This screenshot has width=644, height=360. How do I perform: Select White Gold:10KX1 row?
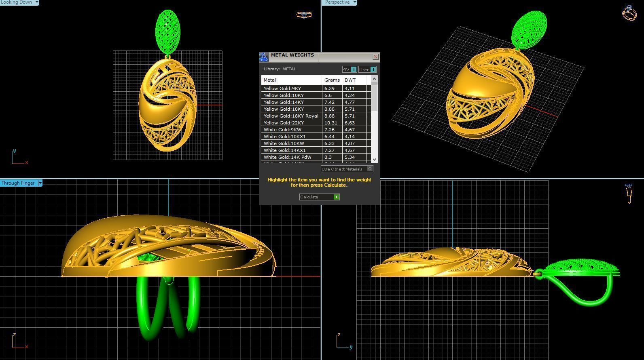click(316, 137)
